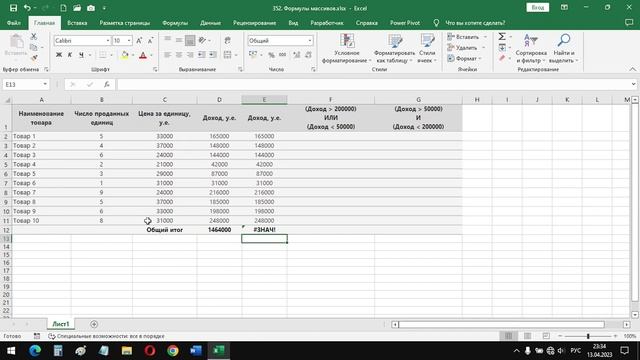Open the Разметка страницы tab
Screen dimensions: 640x360
125,23
